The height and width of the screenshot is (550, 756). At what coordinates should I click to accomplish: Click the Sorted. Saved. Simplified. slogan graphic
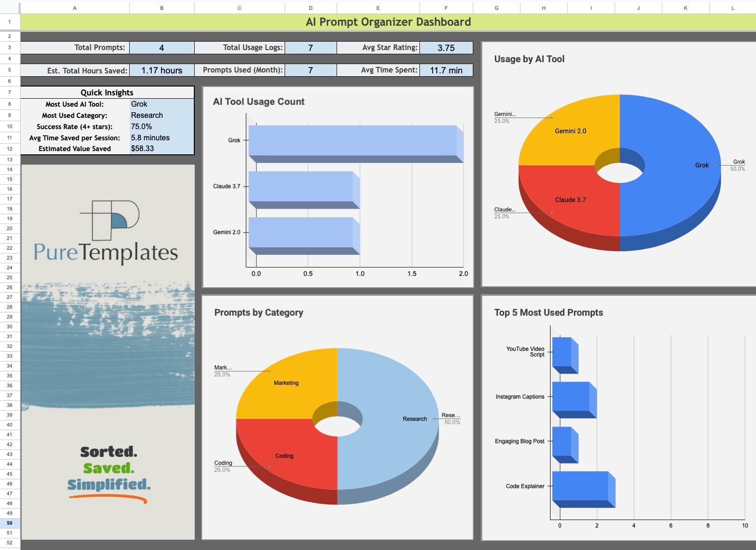tap(109, 474)
